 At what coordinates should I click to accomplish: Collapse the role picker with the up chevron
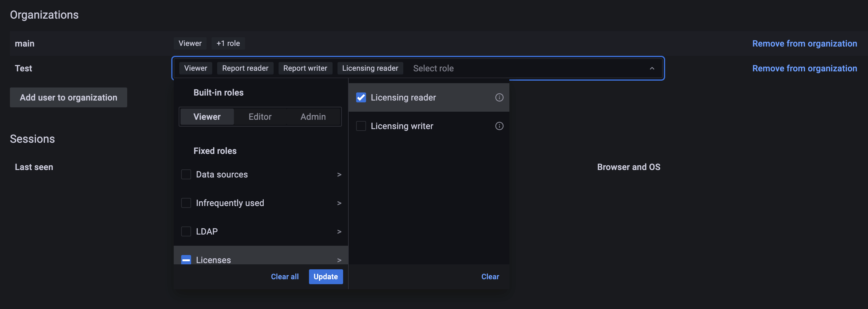point(652,68)
